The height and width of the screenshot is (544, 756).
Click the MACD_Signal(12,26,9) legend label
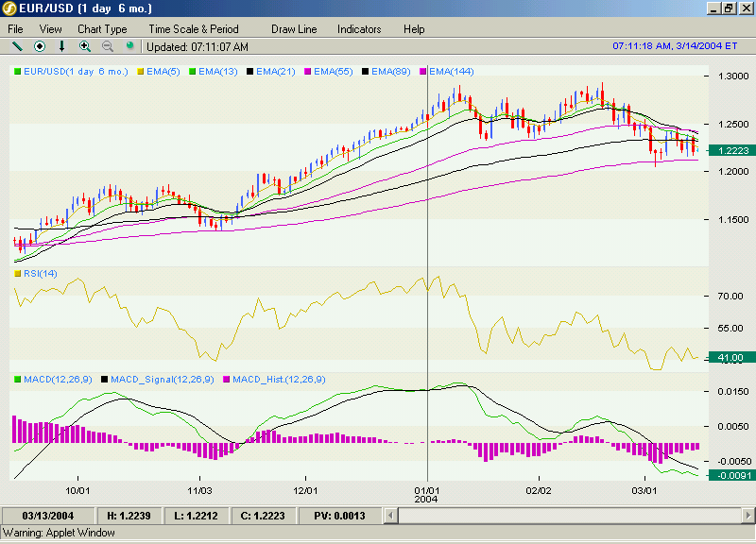162,380
